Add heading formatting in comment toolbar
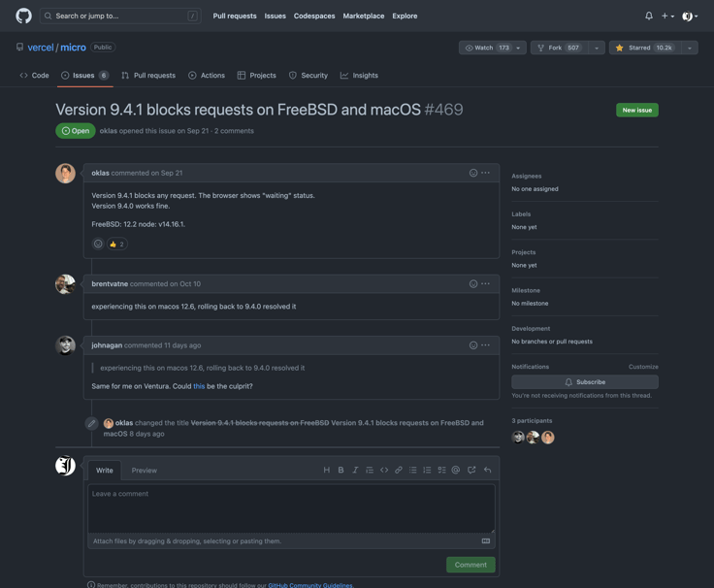This screenshot has width=714, height=588. [x=327, y=470]
